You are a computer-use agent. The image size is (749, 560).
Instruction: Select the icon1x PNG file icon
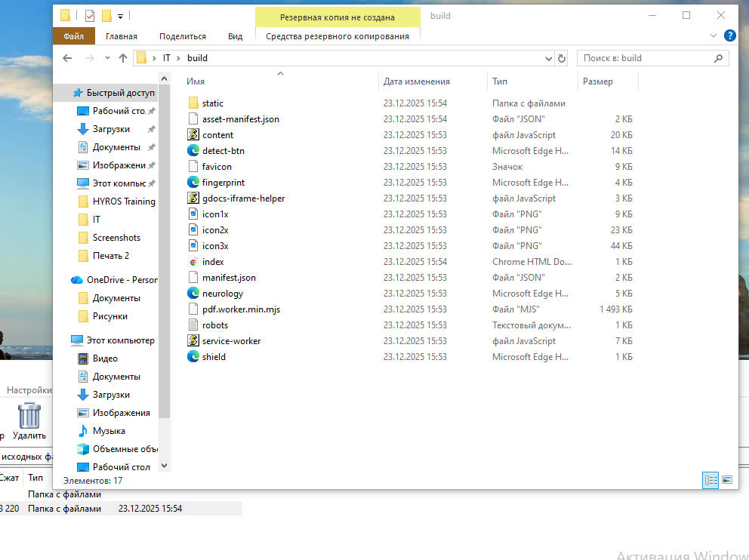193,214
